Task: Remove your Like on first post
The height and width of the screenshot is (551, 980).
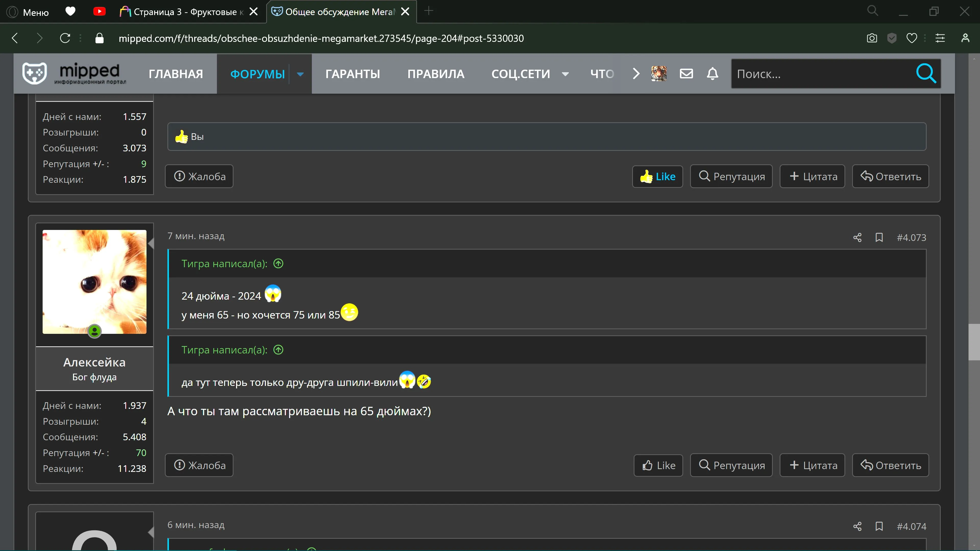Action: click(657, 177)
